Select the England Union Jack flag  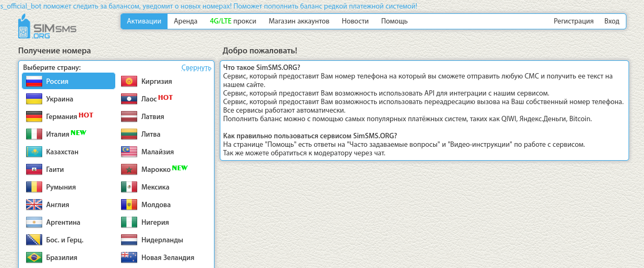(x=34, y=204)
